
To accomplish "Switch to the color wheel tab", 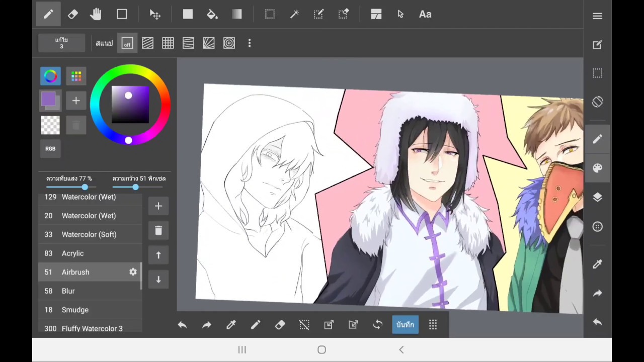I will (x=50, y=76).
